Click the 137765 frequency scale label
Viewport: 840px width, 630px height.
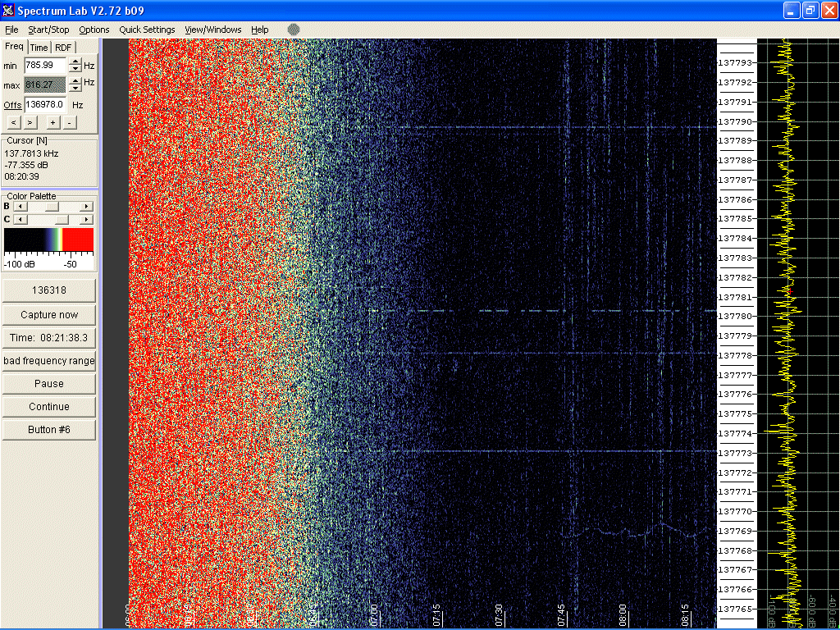coord(735,609)
